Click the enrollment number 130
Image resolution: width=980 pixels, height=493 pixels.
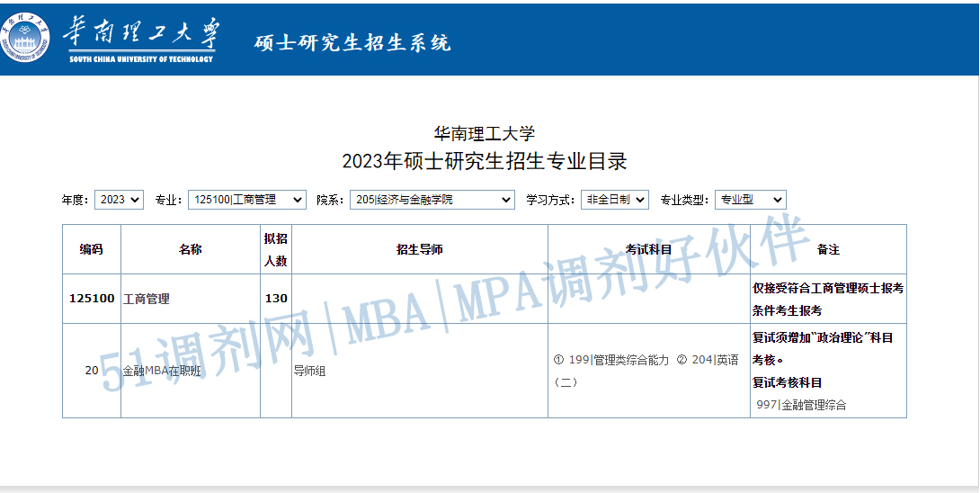point(276,299)
